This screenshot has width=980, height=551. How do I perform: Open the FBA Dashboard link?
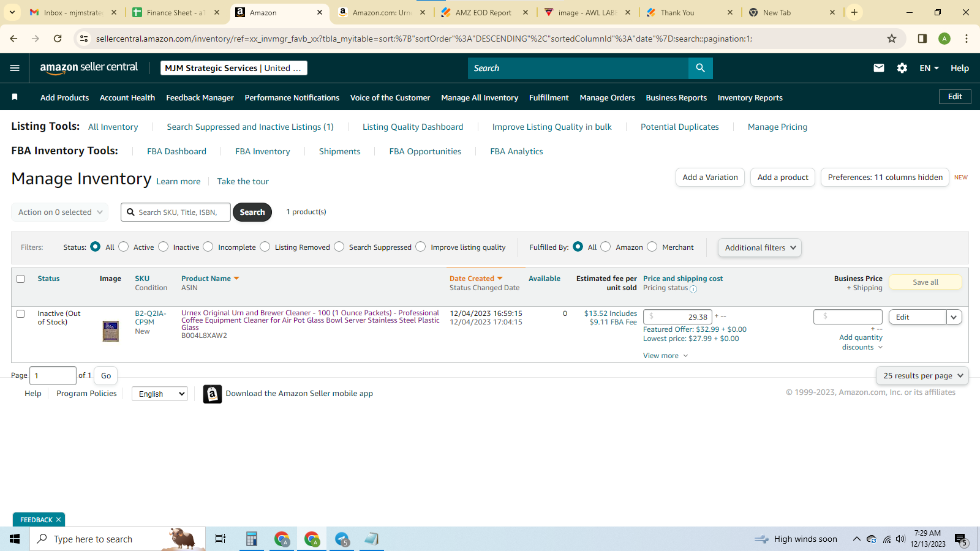tap(176, 151)
